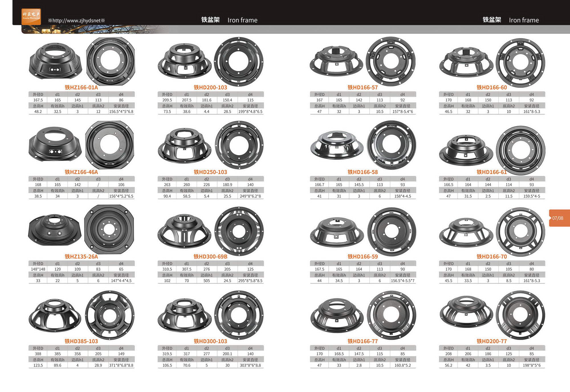
Task: Click the 371*8*6.8*8.8 mounting value
Action: tap(121, 365)
